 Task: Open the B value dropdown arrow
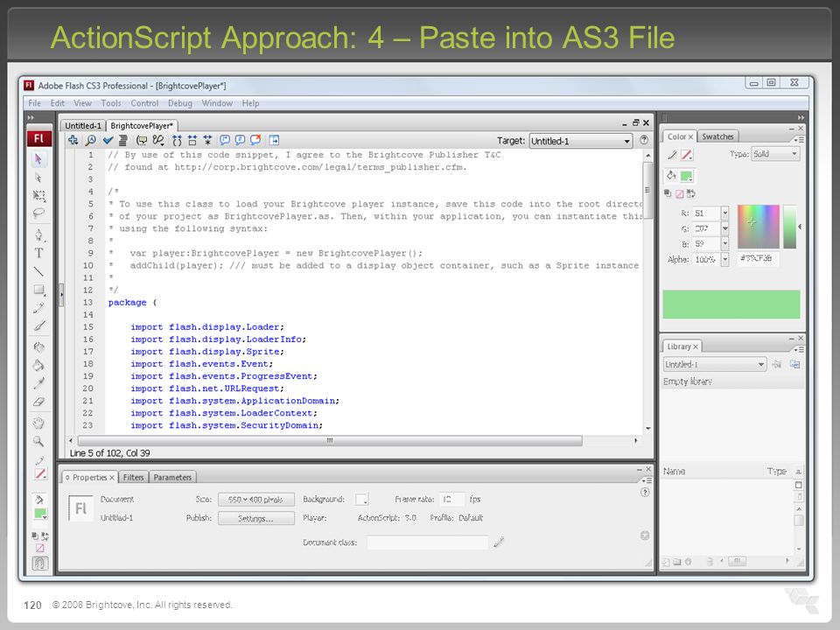[724, 244]
